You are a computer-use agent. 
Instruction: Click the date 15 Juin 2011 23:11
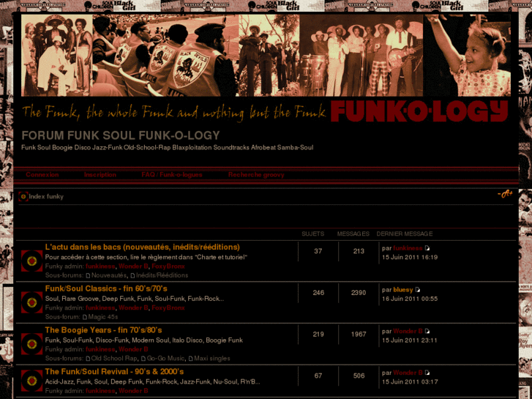[410, 340]
